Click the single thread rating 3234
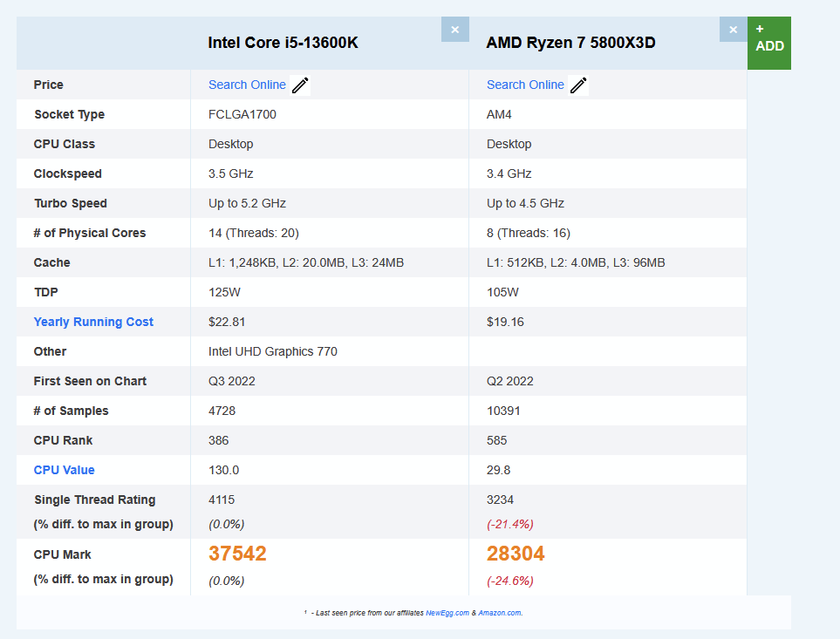 coord(500,500)
